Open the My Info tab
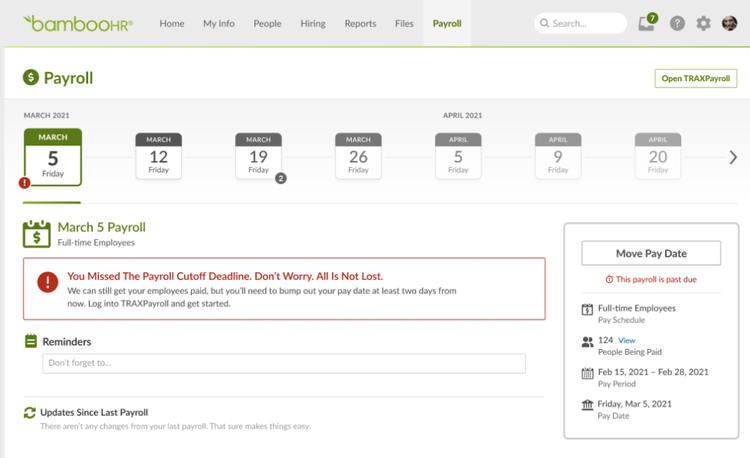Screen dimensions: 750x458 (x=219, y=23)
